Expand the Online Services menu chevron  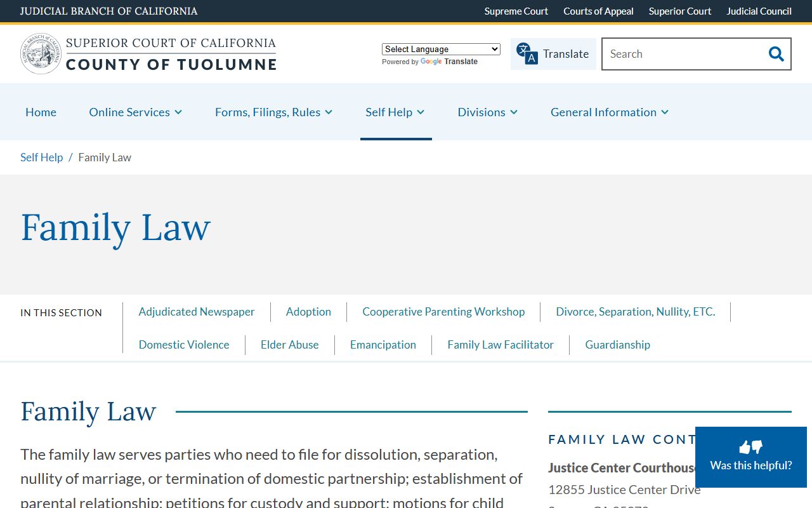178,112
